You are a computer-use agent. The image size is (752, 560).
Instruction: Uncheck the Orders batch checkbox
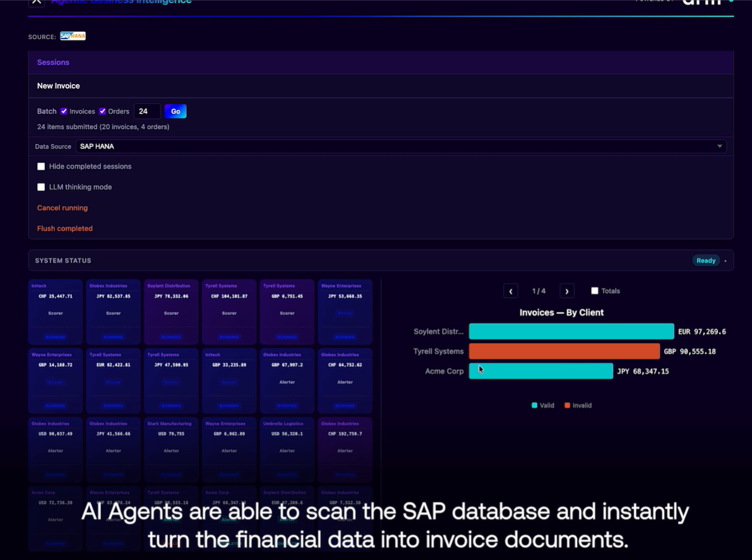pos(103,111)
